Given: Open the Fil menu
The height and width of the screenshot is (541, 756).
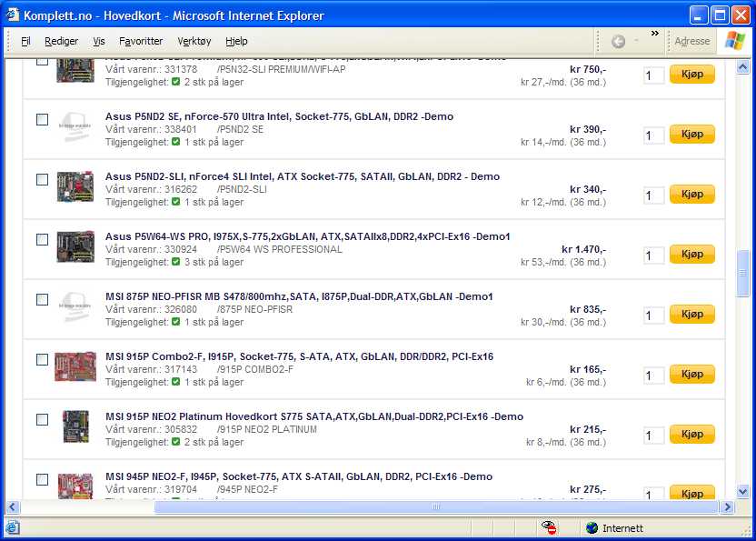Looking at the screenshot, I should point(25,41).
